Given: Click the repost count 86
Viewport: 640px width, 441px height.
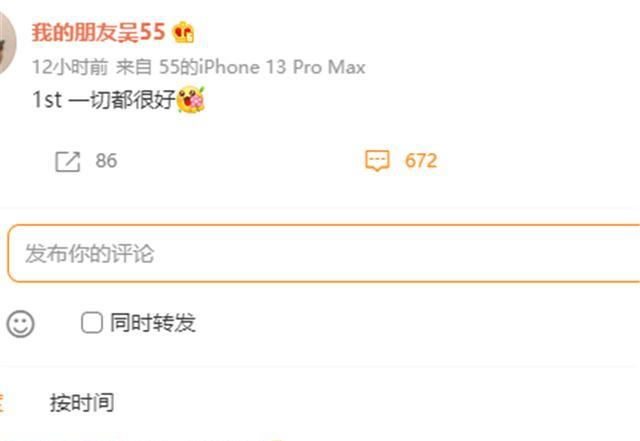Looking at the screenshot, I should click(107, 161).
